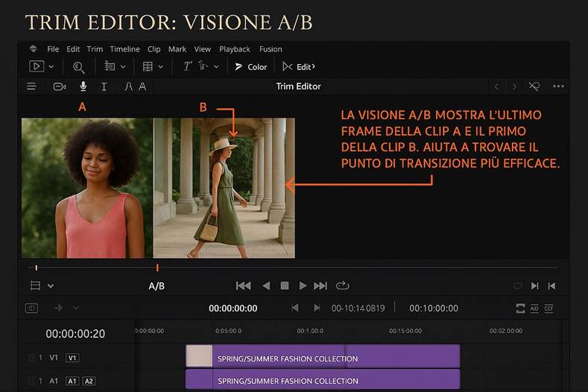The height and width of the screenshot is (392, 588).
Task: Click the hamburger list icon below toolbar
Action: (31, 86)
